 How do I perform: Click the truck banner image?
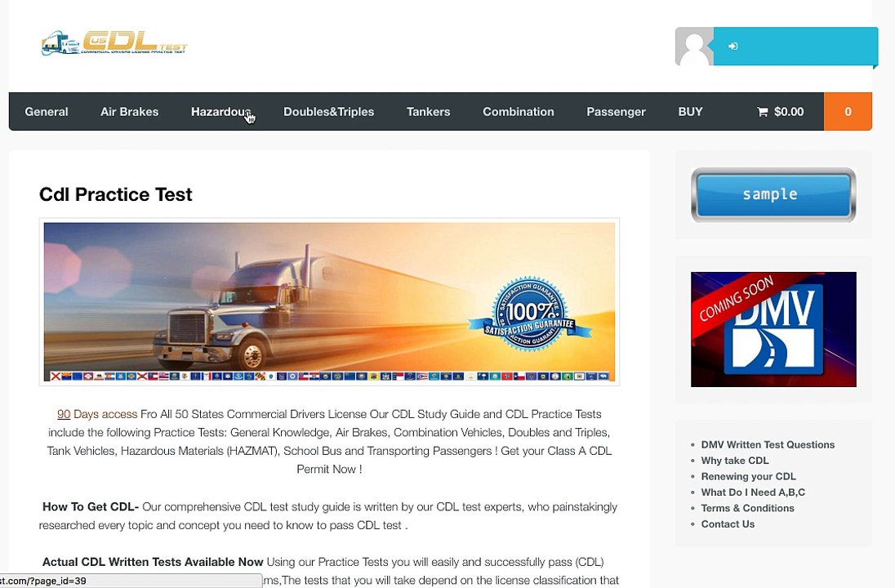point(329,302)
